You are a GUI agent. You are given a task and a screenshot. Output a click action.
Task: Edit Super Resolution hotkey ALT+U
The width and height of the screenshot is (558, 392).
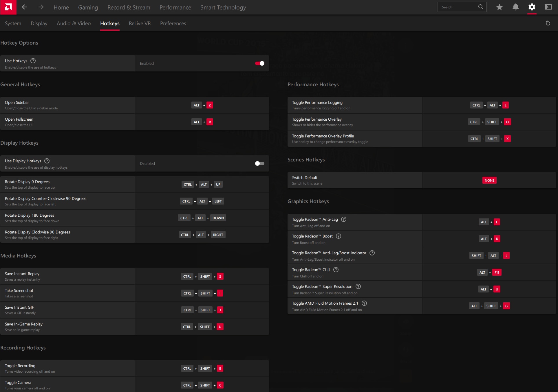[489, 289]
